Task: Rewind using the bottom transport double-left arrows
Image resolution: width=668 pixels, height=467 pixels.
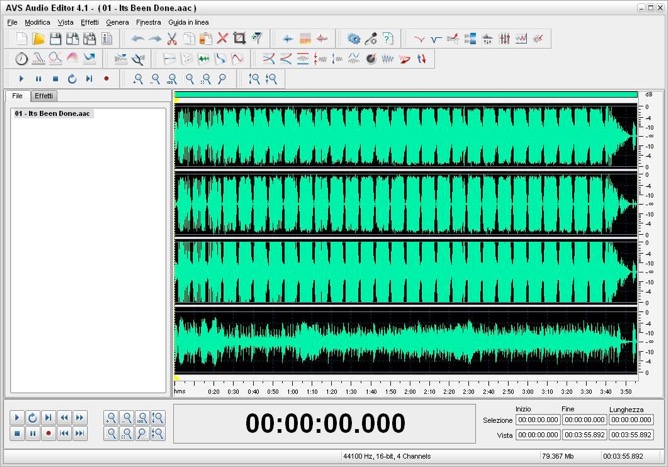Action: point(64,418)
